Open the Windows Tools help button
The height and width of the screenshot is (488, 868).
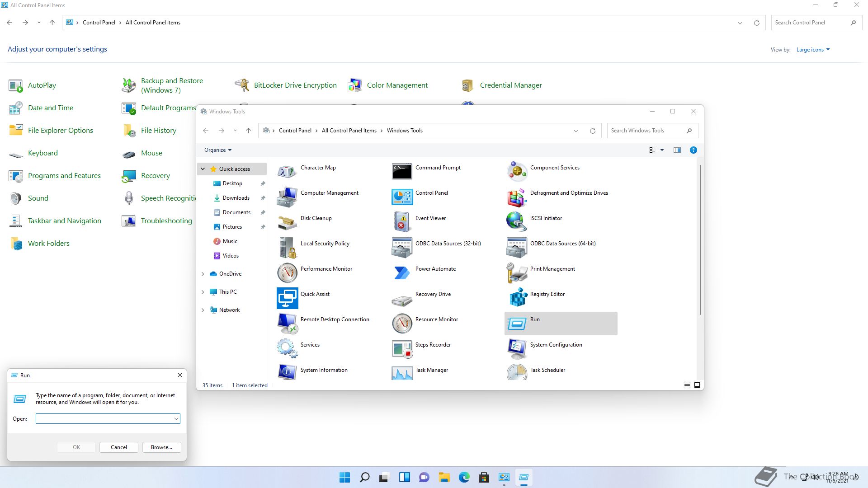click(693, 150)
